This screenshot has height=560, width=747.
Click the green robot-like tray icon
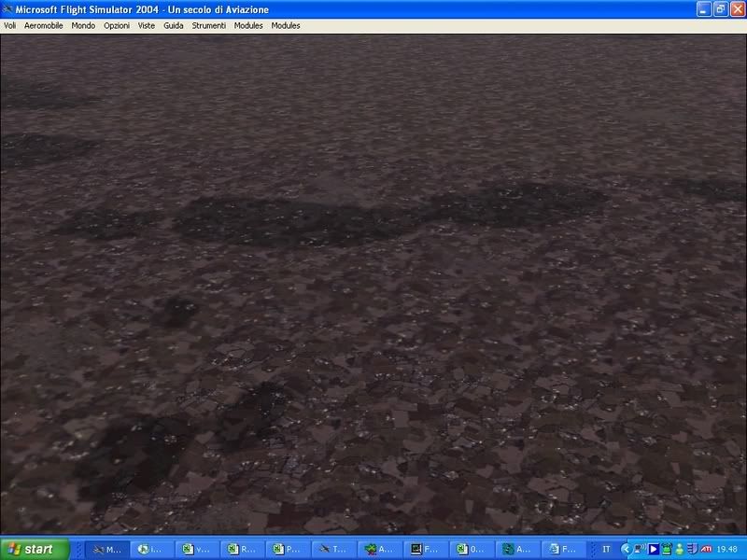coord(667,550)
